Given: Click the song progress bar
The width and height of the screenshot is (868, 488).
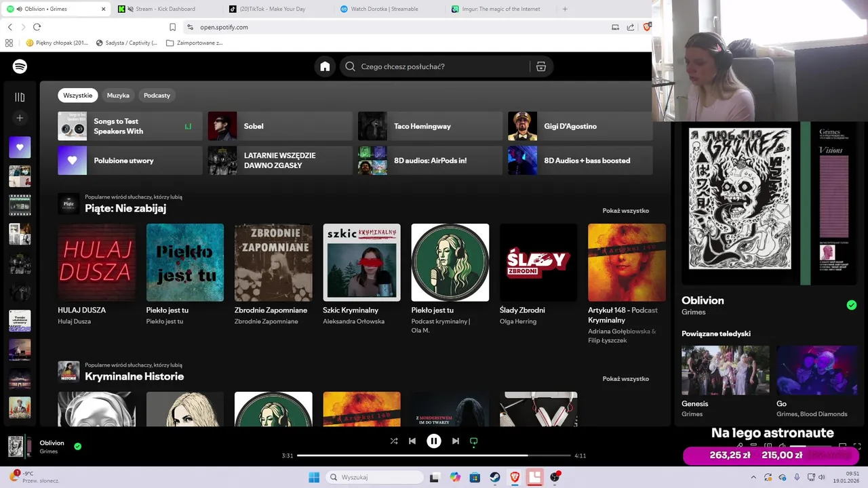Looking at the screenshot, I should [x=434, y=455].
